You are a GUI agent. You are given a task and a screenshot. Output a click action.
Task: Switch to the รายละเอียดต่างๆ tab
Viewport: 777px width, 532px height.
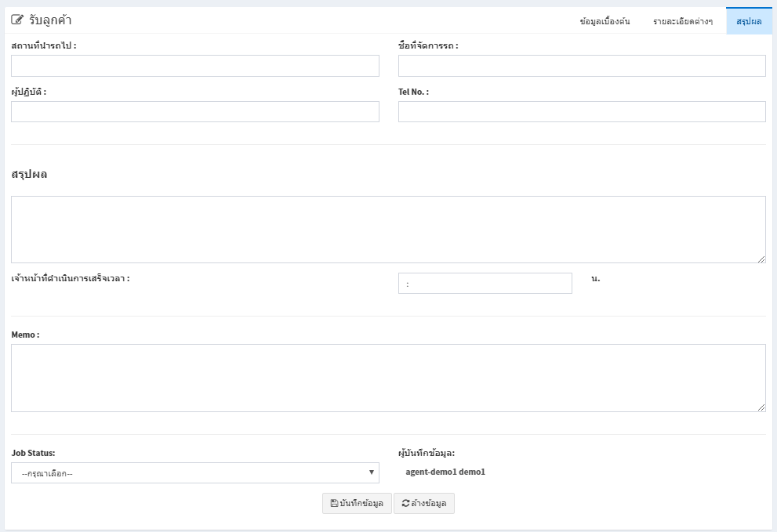tap(683, 21)
